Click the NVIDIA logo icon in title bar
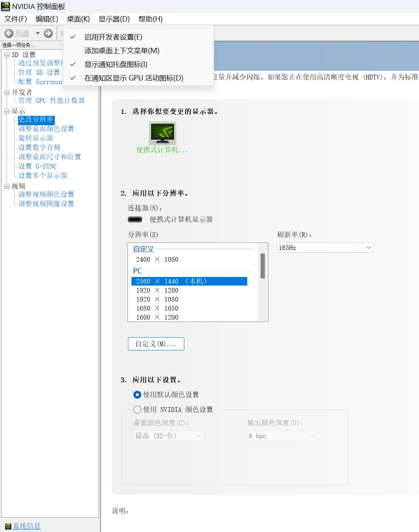The width and height of the screenshot is (419, 532). (x=5, y=6)
